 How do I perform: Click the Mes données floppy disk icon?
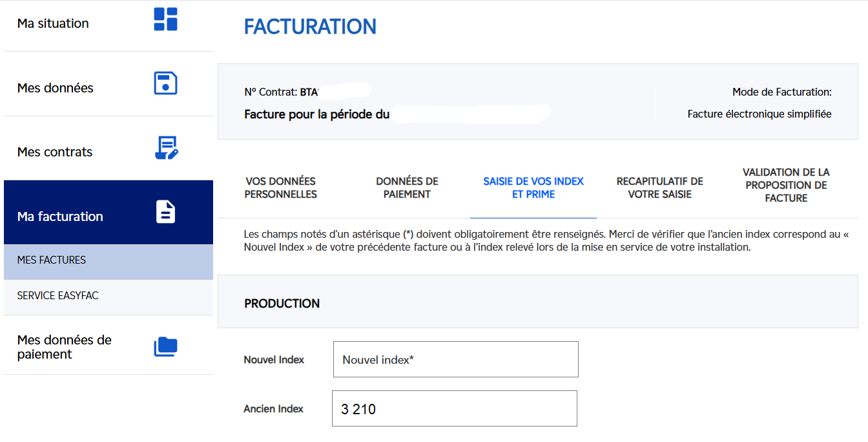pos(165,83)
